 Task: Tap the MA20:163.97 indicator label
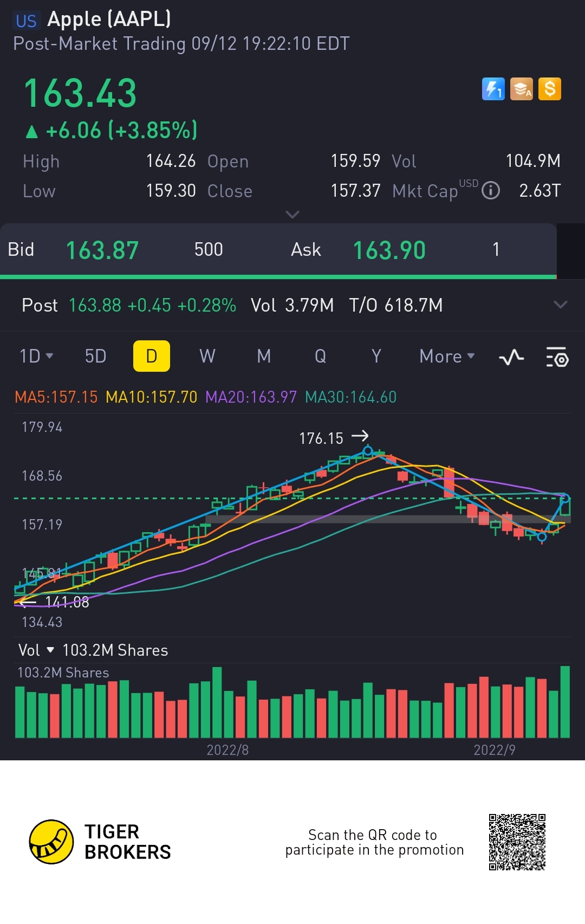click(x=251, y=397)
